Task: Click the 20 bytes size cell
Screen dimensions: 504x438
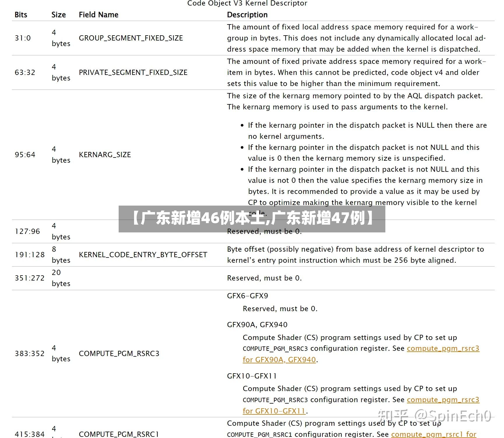Action: point(61,278)
